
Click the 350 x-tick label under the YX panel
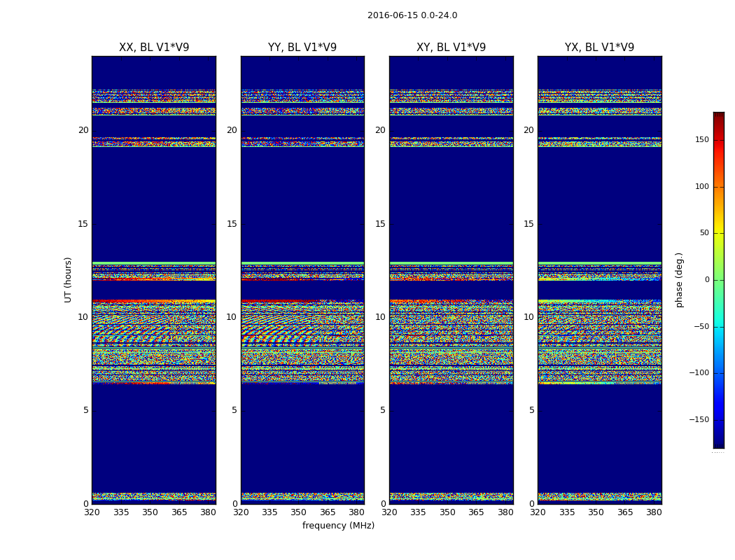pos(596,512)
